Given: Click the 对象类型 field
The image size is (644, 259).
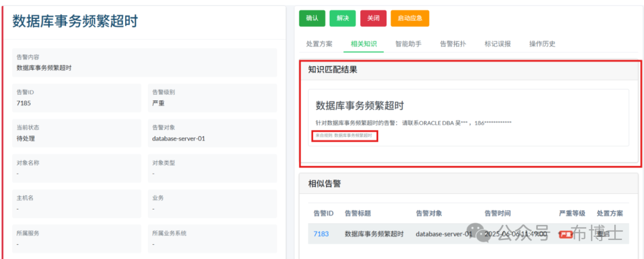Looking at the screenshot, I should pyautogui.click(x=212, y=168).
